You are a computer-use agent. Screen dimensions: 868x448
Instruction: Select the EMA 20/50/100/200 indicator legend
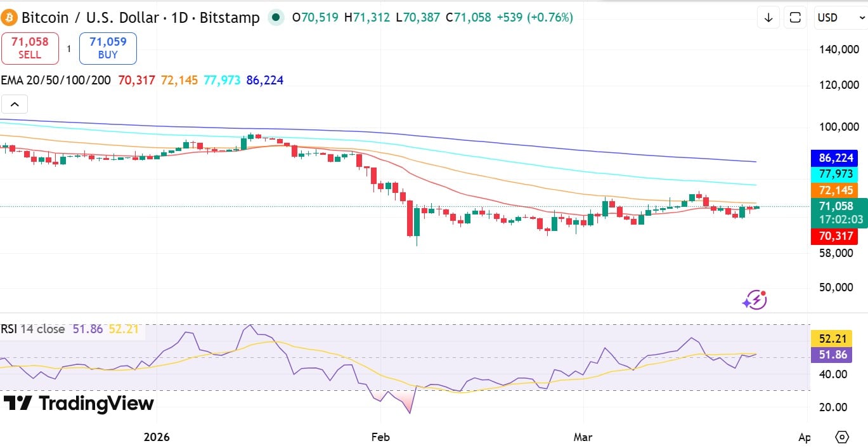(x=56, y=81)
